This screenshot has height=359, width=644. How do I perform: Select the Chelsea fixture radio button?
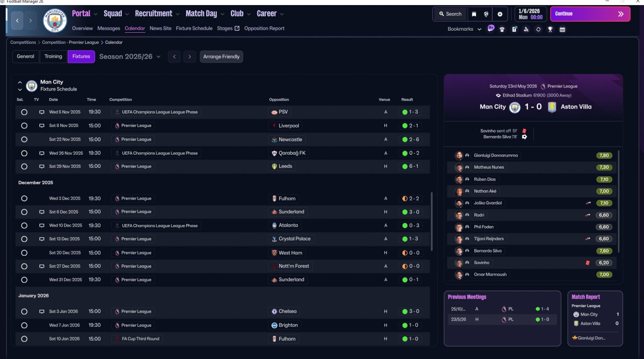(24, 312)
